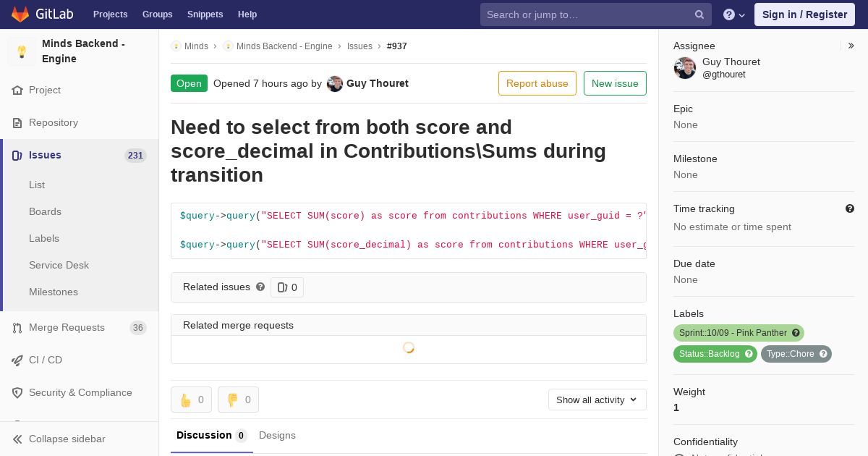Screen dimensions: 868x456
Task: Collapse right sidebar with double-arrow icon
Action: click(x=851, y=46)
